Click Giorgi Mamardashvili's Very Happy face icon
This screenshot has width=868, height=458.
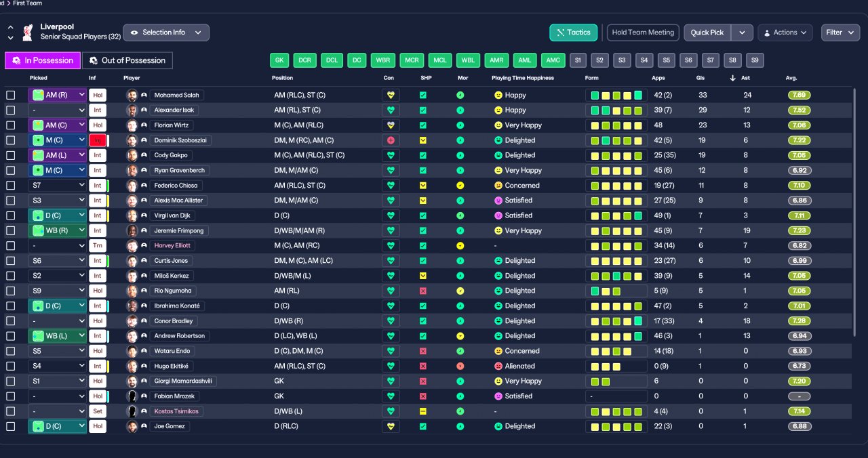coord(498,381)
